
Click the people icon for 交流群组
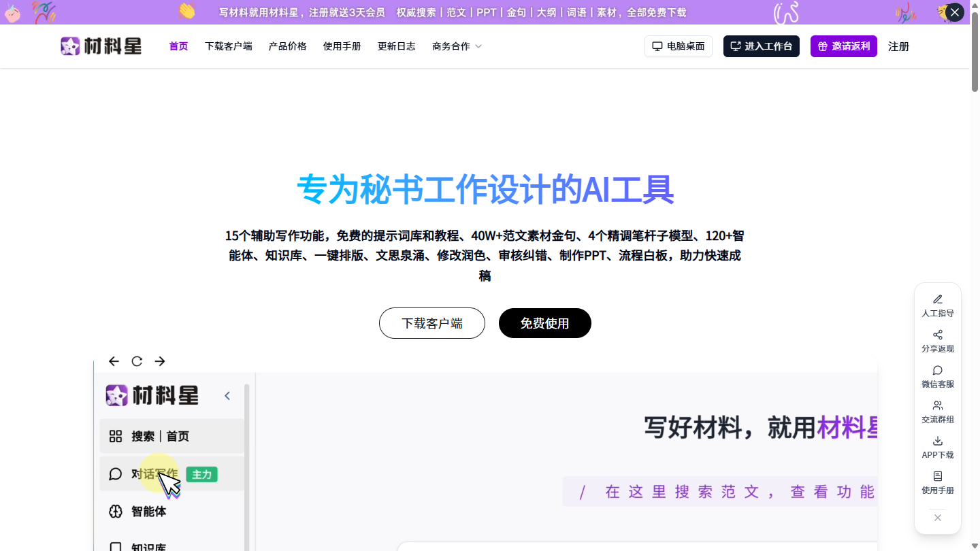point(938,405)
